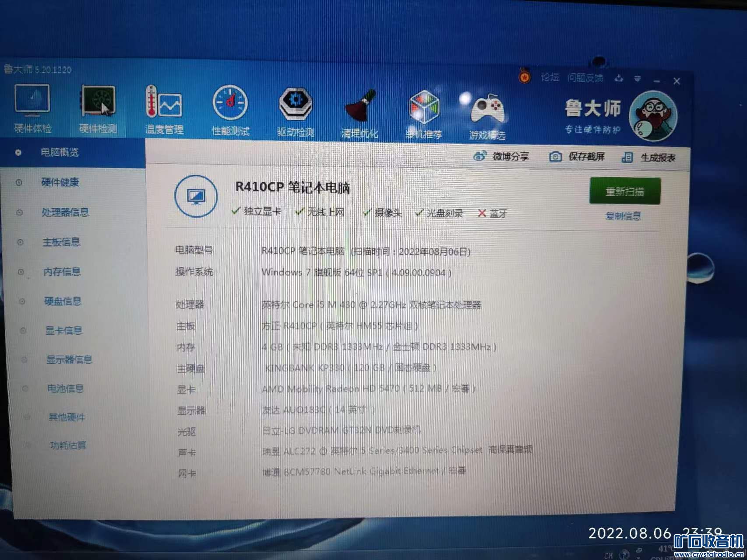Select 电池信息 in the sidebar
This screenshot has width=747, height=560.
click(x=65, y=388)
